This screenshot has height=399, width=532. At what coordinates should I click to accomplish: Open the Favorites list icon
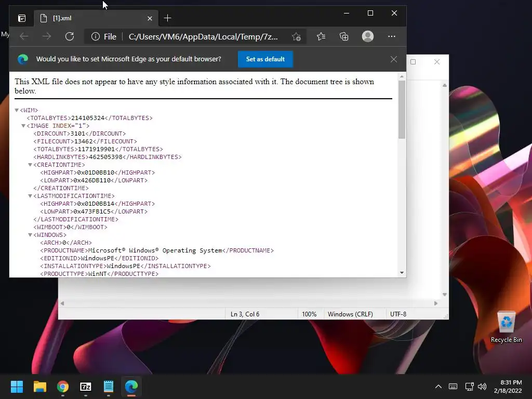[321, 36]
